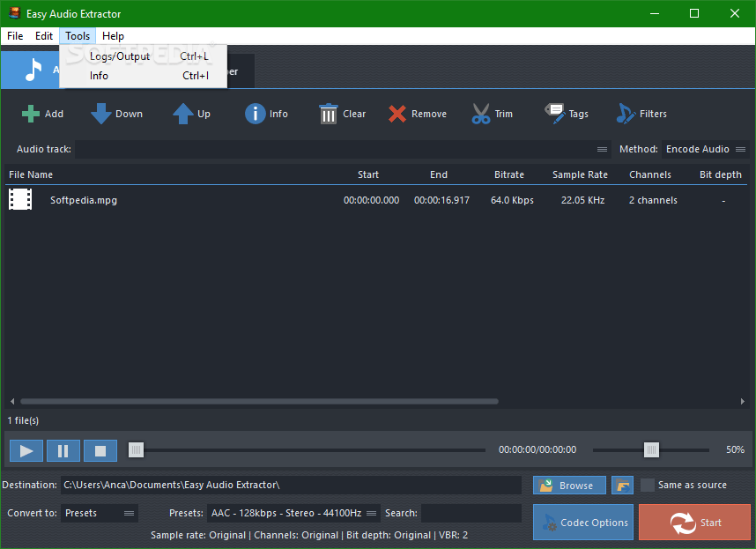Open the Tags editor
The width and height of the screenshot is (756, 549).
pyautogui.click(x=567, y=113)
